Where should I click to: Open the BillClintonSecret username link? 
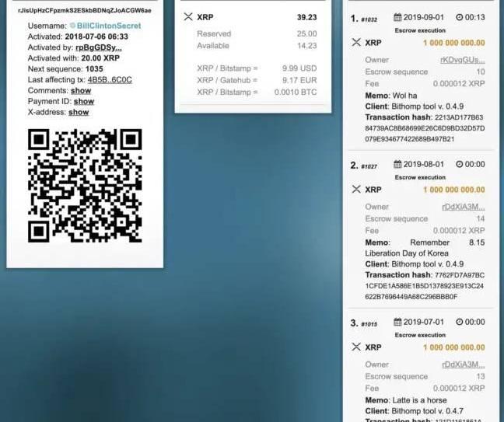pyautogui.click(x=110, y=26)
